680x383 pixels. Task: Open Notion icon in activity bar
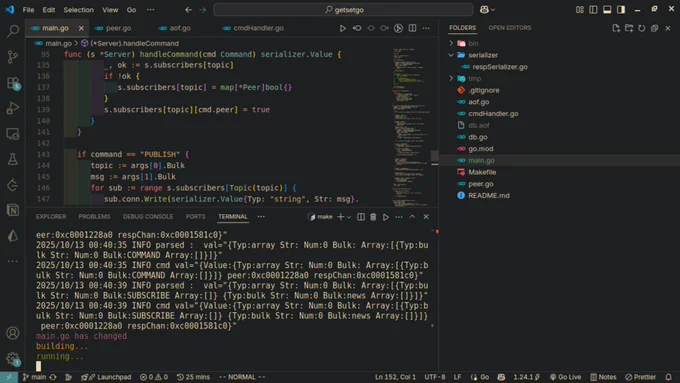(x=13, y=210)
